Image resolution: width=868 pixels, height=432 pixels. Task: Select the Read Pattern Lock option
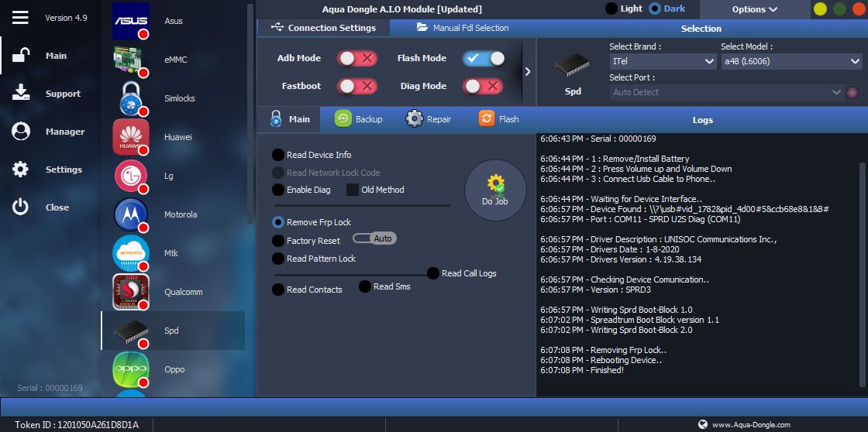278,259
